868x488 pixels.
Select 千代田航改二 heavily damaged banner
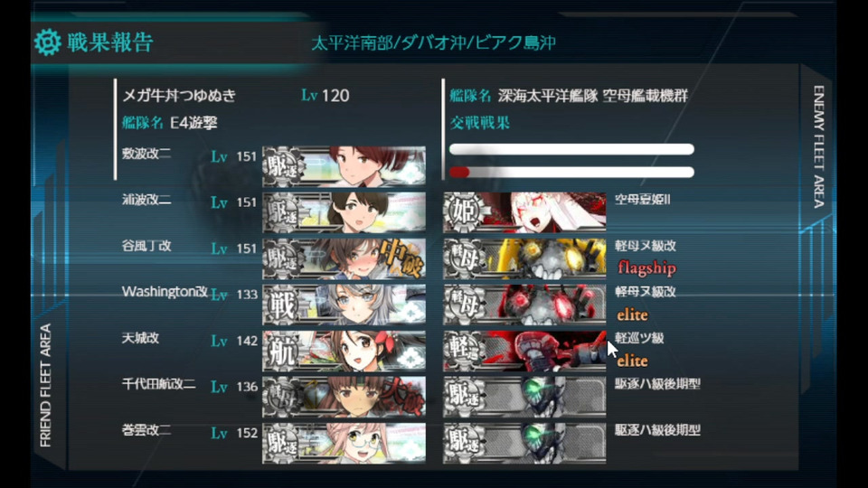[x=344, y=397]
